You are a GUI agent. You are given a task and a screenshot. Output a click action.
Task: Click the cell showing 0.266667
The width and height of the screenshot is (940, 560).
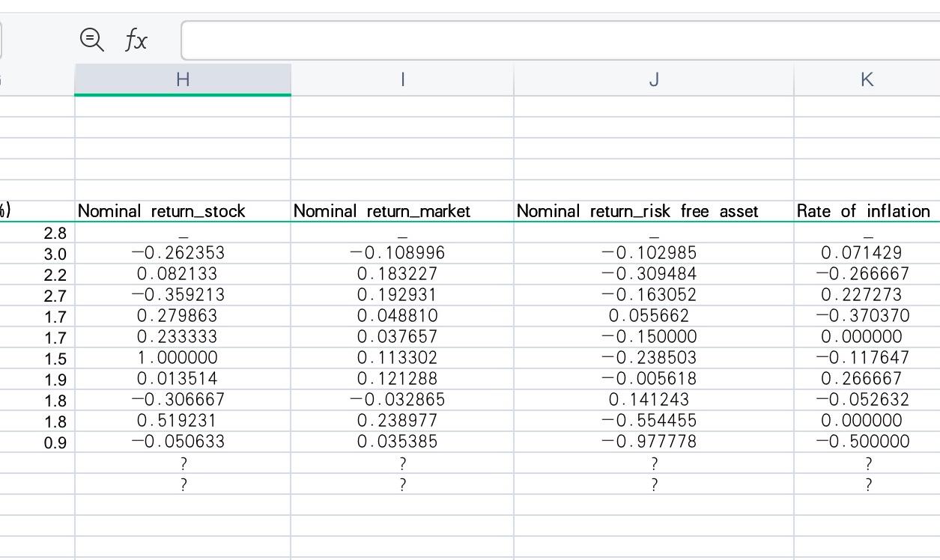click(x=867, y=379)
